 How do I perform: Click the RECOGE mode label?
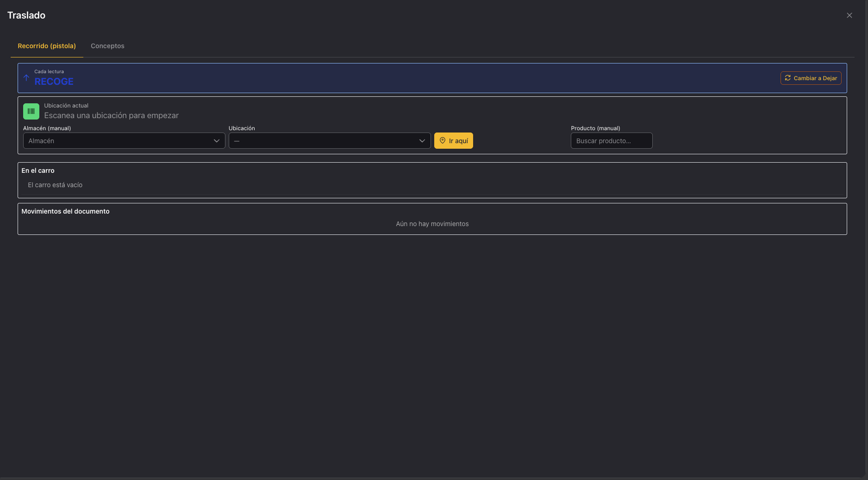(54, 82)
